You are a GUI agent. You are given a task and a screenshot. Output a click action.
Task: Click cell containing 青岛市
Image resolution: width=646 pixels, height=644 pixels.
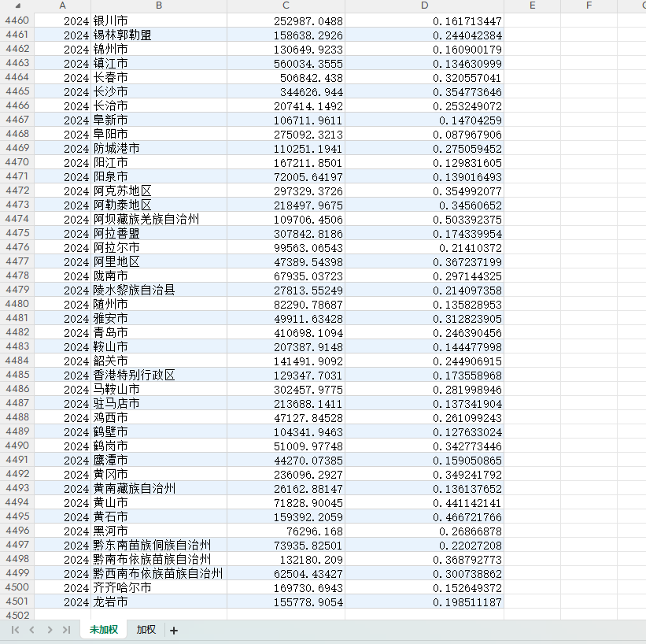pyautogui.click(x=159, y=332)
